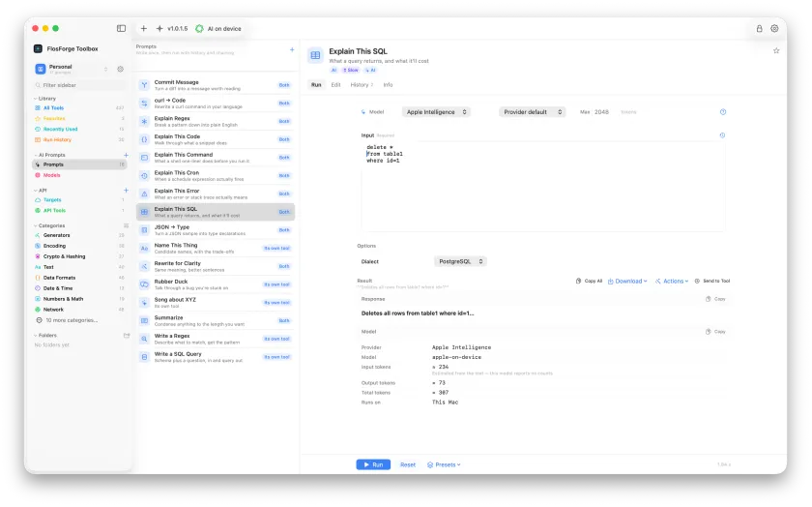The height and width of the screenshot is (507, 812).
Task: Favorite Explain This SQL with the star
Action: (x=776, y=51)
